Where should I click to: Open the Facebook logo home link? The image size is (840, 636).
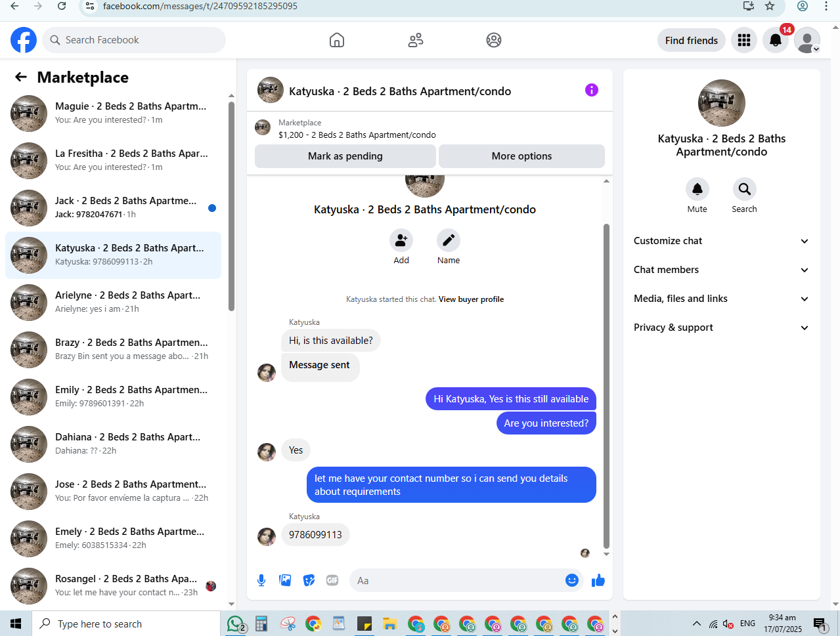(24, 40)
